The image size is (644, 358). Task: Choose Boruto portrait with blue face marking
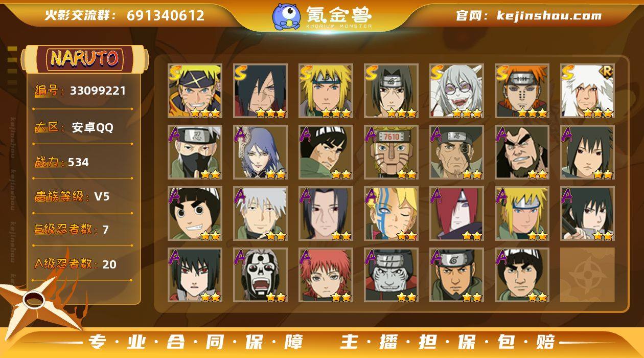tap(392, 214)
